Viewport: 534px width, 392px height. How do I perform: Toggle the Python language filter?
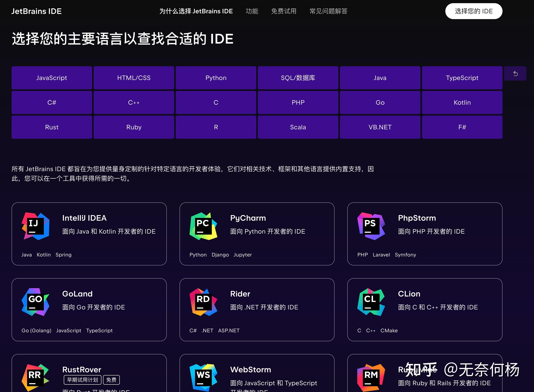[216, 78]
